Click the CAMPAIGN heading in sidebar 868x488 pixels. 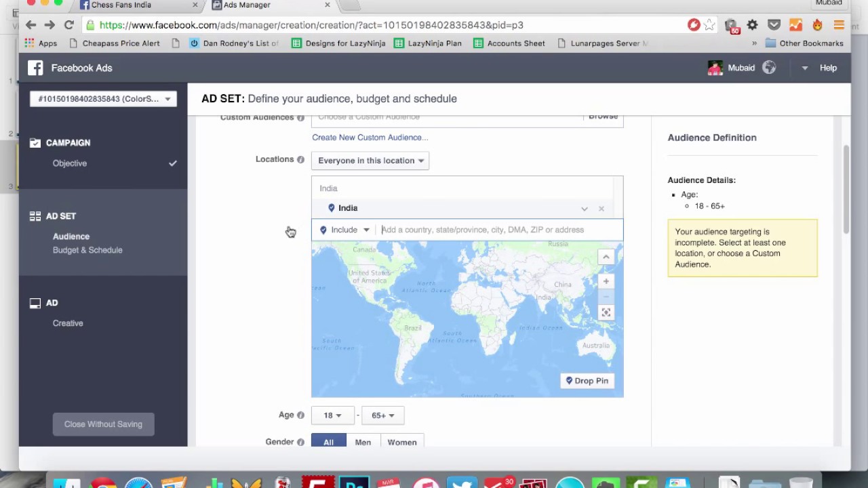(x=68, y=143)
